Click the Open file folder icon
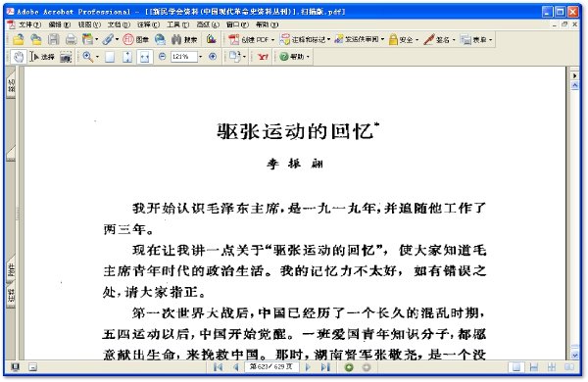Screen dimensions: 588x382 [18, 39]
